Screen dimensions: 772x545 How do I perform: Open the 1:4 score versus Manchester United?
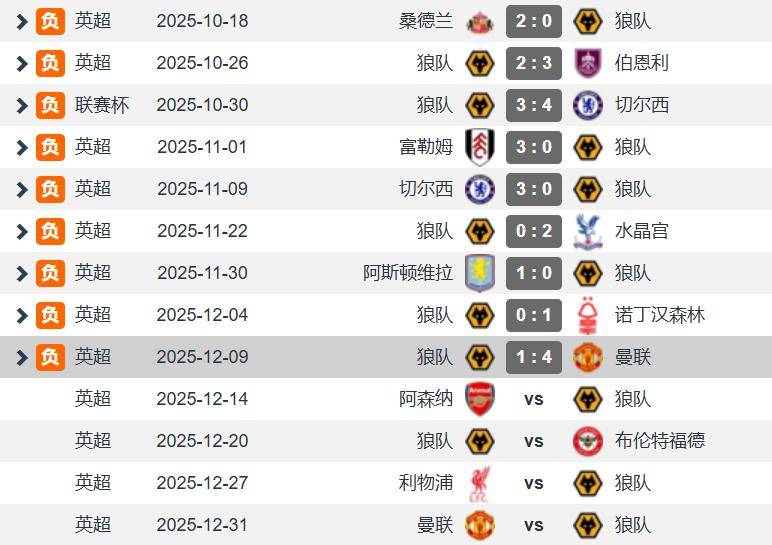534,357
